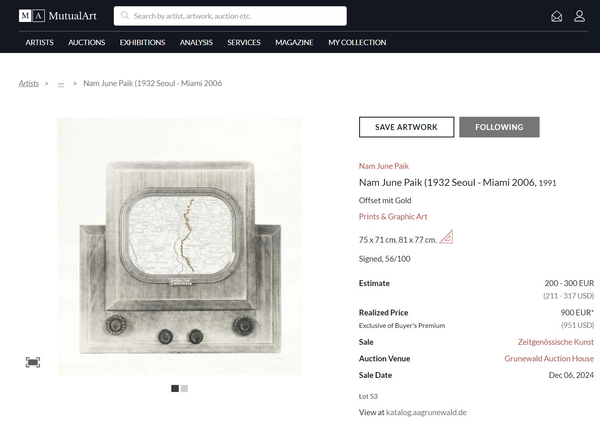The height and width of the screenshot is (428, 600).
Task: Toggle the Following button
Action: click(x=499, y=127)
